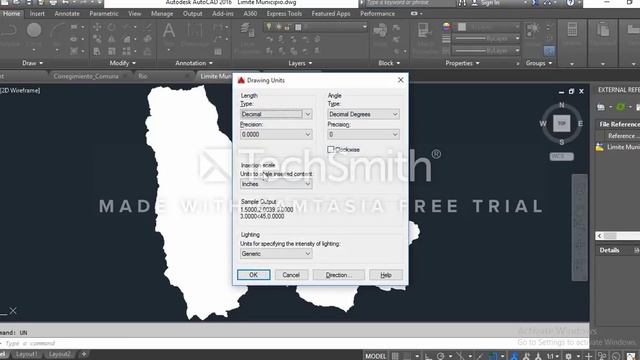Switch to the Layout2 tab

(59, 354)
